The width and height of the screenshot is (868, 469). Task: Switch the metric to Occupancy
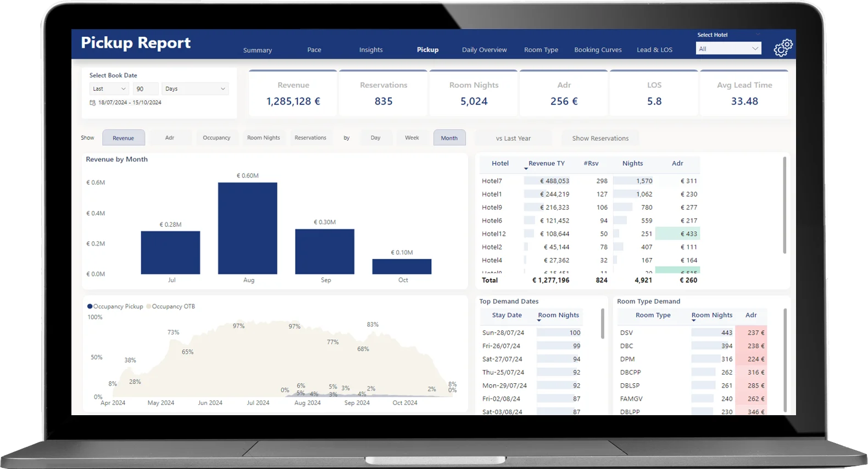216,138
